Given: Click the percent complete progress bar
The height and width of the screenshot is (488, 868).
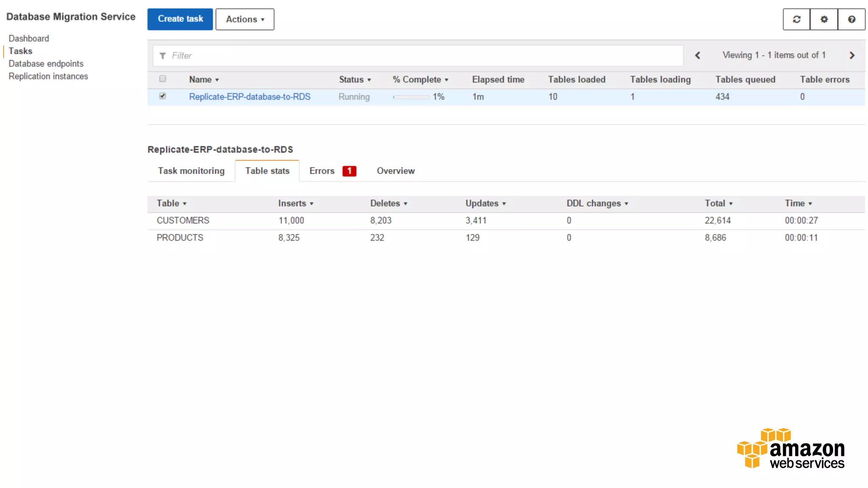Looking at the screenshot, I should 411,97.
